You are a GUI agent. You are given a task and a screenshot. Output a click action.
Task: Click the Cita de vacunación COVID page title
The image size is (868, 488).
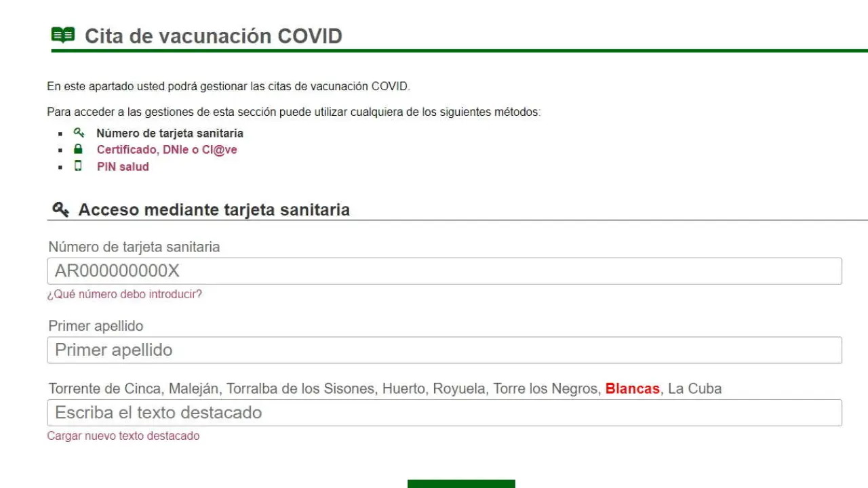(213, 36)
